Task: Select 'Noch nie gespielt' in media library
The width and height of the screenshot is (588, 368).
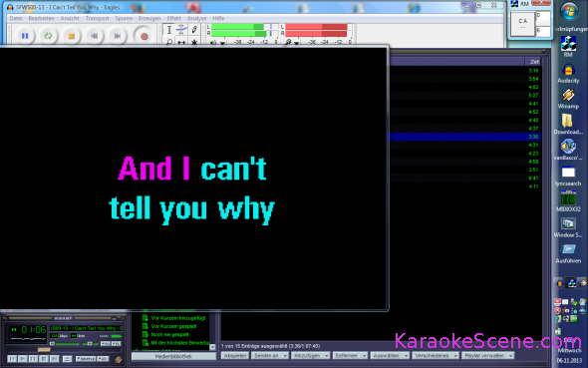Action: click(169, 335)
